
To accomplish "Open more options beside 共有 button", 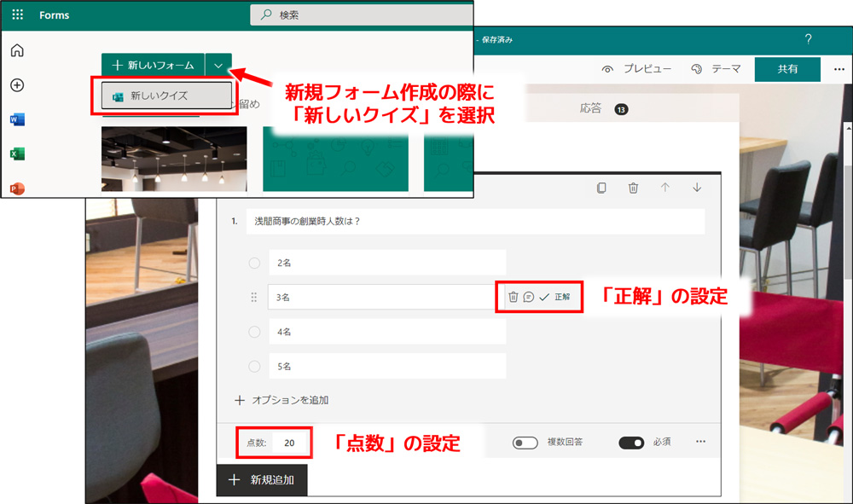I will coord(839,70).
